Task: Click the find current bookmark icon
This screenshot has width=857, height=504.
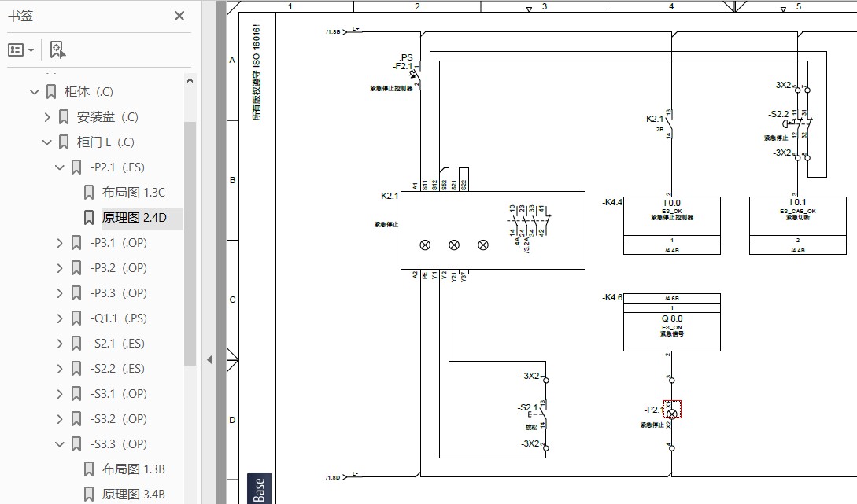Action: click(x=57, y=50)
